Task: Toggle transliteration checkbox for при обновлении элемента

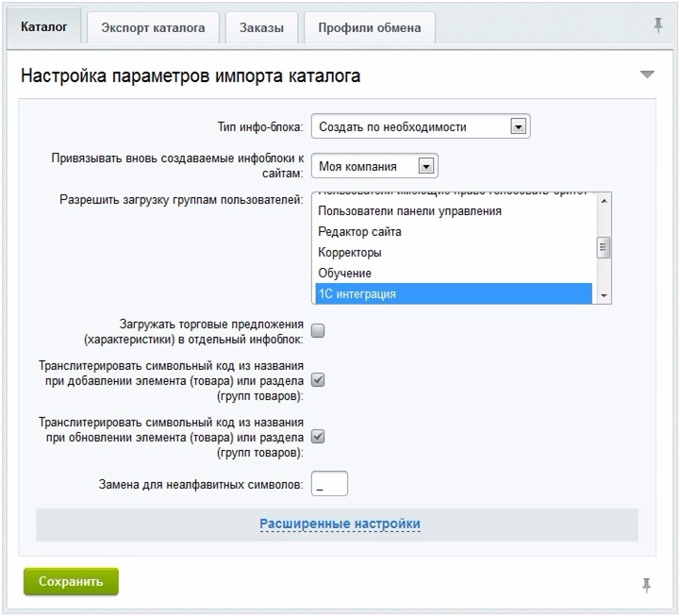Action: (319, 437)
